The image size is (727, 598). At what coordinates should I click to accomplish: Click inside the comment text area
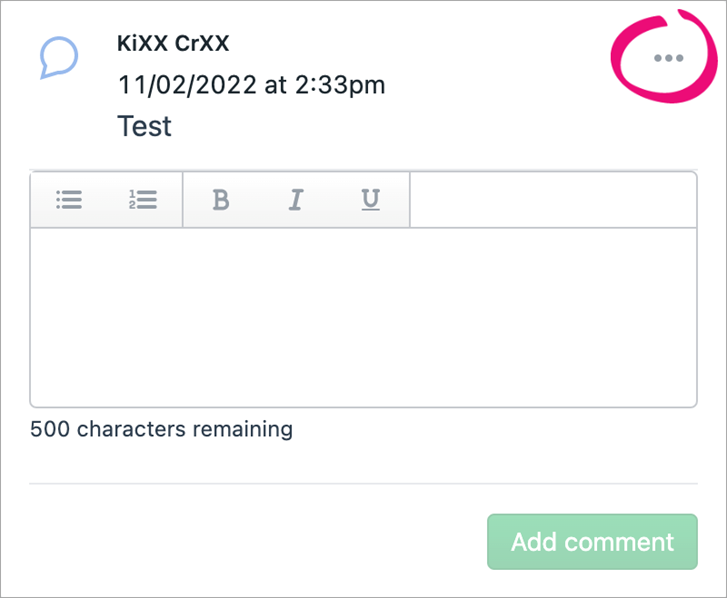(x=363, y=315)
